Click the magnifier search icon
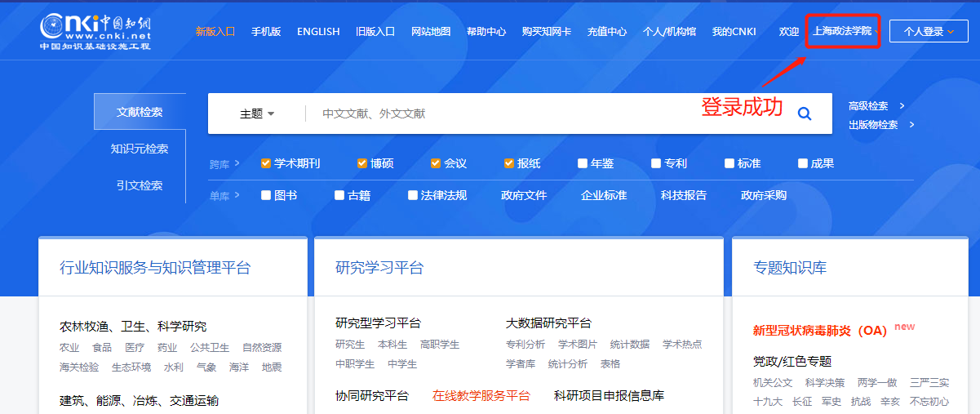The image size is (980, 414). tap(805, 114)
